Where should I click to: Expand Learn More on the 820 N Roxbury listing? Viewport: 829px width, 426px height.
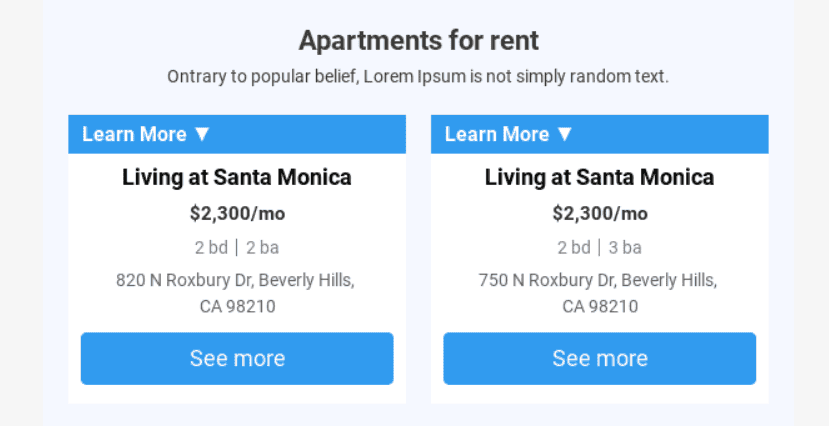[x=134, y=134]
